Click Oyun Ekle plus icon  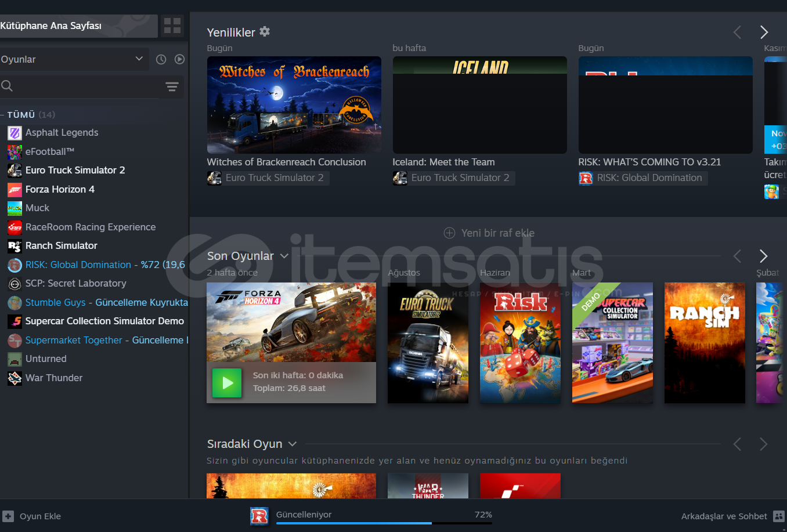(8, 516)
